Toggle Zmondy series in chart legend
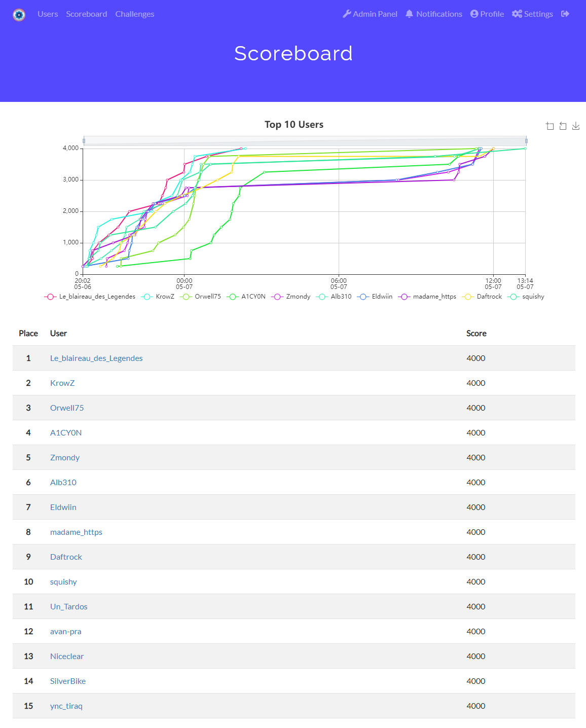 (x=291, y=297)
